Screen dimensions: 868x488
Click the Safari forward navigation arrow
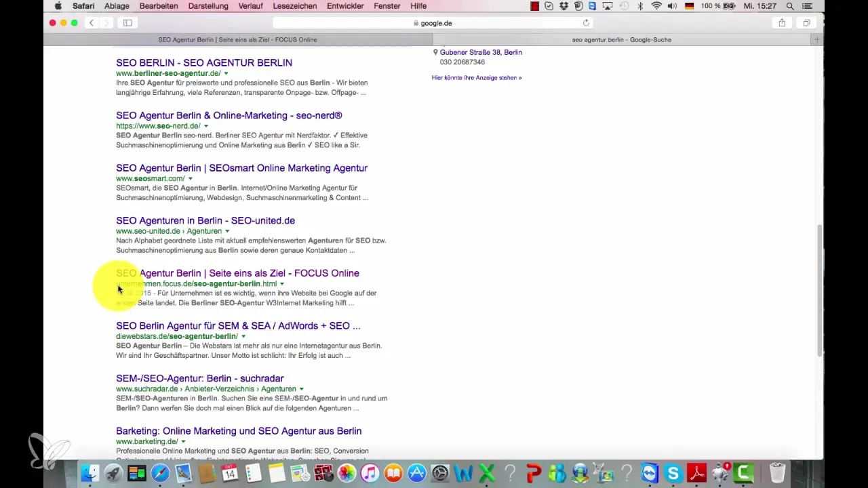coord(106,22)
